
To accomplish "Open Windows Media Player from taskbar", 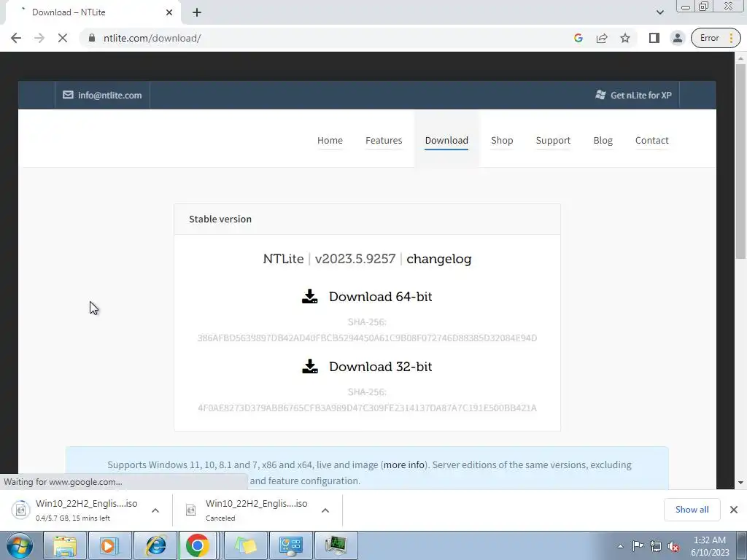I will click(x=109, y=545).
